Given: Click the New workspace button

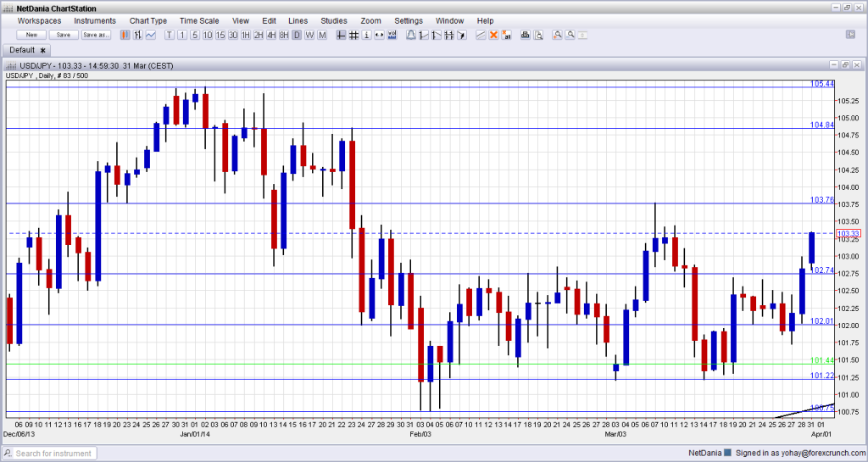Looking at the screenshot, I should tap(31, 35).
